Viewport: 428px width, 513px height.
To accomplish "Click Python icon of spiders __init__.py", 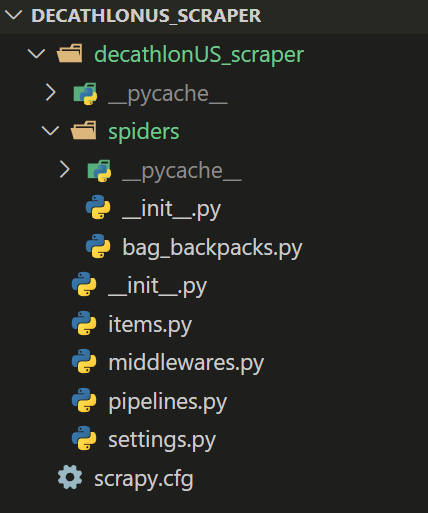I will pyautogui.click(x=98, y=208).
